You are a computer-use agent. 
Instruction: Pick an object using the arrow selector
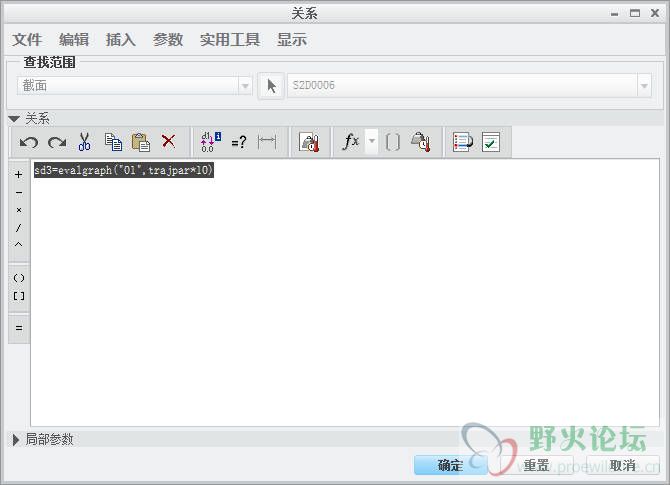coord(271,86)
